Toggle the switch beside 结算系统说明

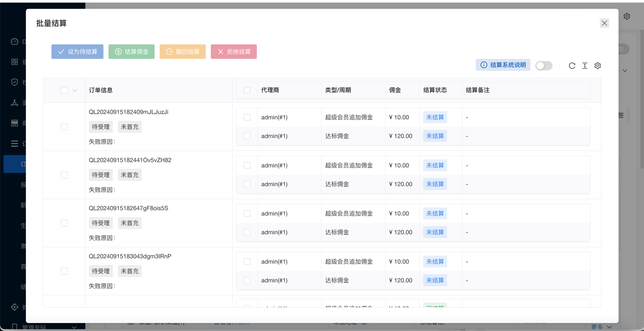(x=543, y=66)
